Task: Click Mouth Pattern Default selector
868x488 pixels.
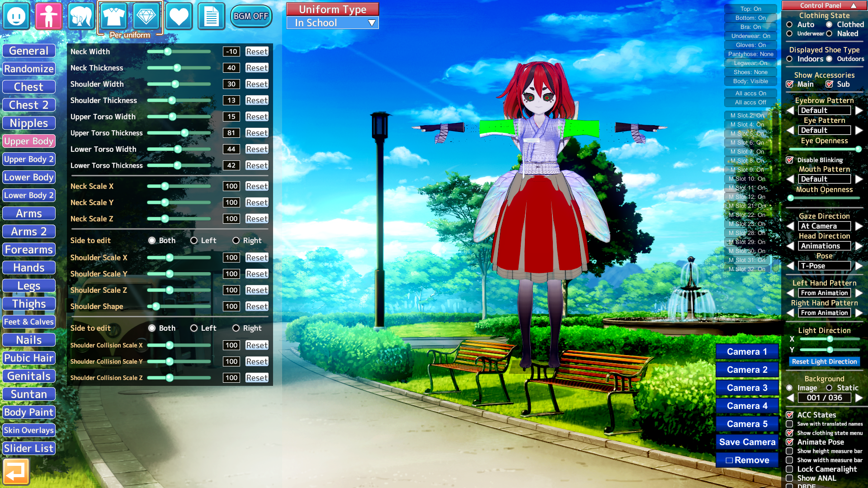Action: (825, 179)
